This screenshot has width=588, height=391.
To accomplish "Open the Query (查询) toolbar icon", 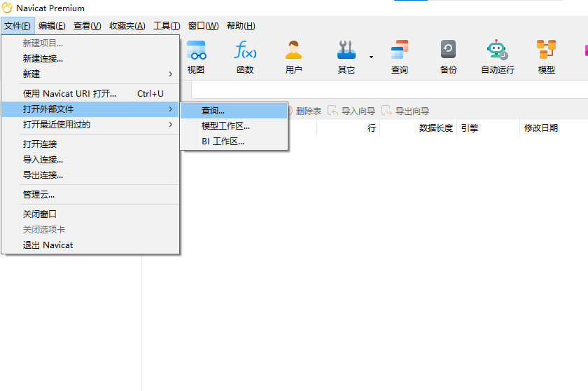I will point(400,50).
